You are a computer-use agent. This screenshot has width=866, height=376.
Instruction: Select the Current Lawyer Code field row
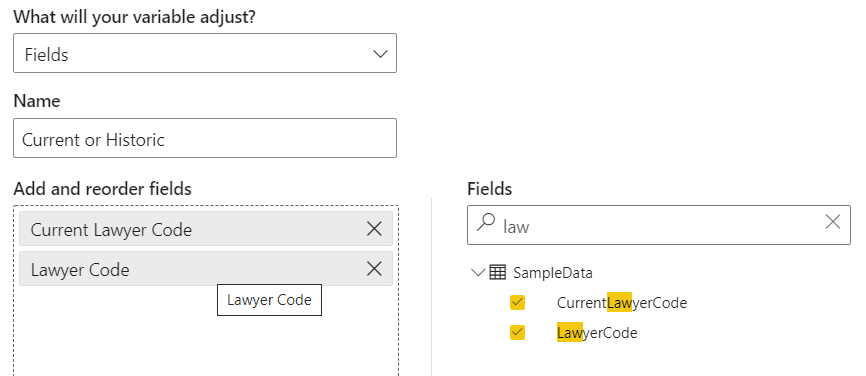click(x=206, y=229)
